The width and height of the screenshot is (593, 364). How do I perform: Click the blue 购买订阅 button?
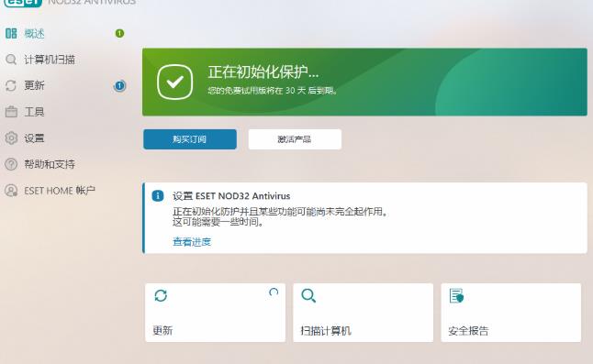click(x=190, y=139)
